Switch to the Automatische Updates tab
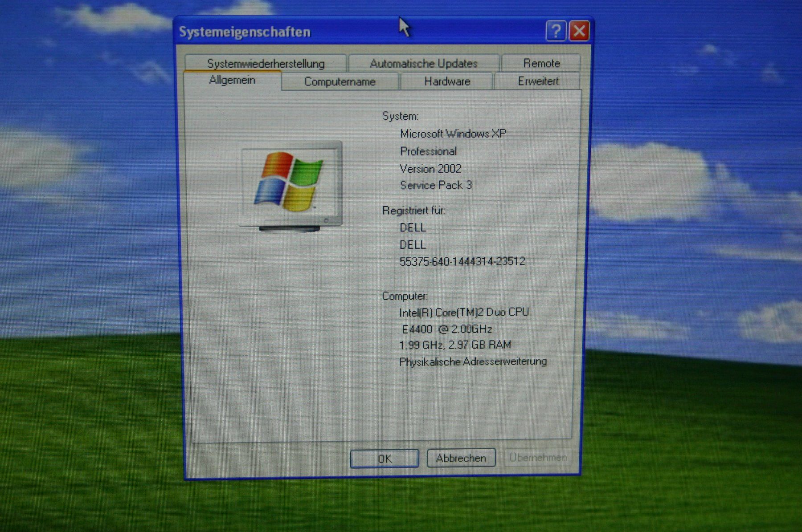Viewport: 802px width, 532px height. tap(424, 63)
